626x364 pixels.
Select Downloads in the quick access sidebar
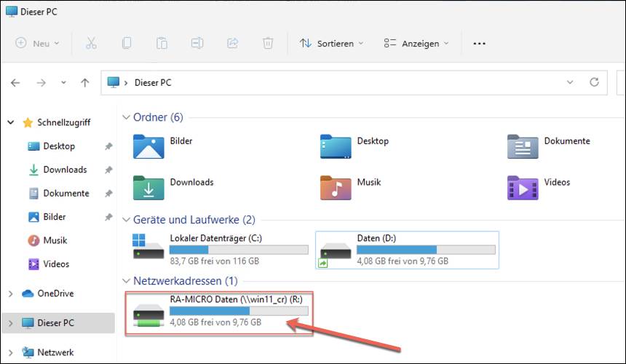tap(57, 170)
